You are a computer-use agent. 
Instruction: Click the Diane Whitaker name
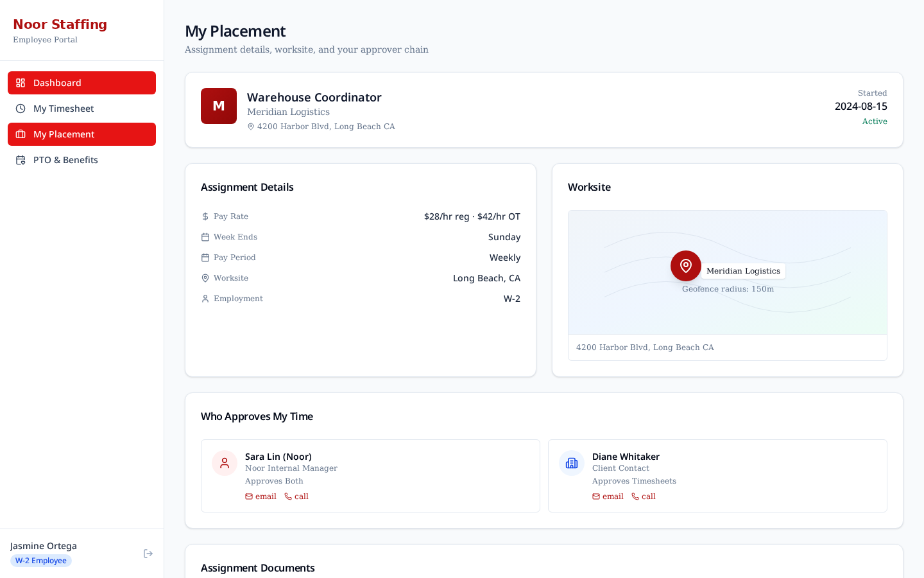[x=626, y=457]
